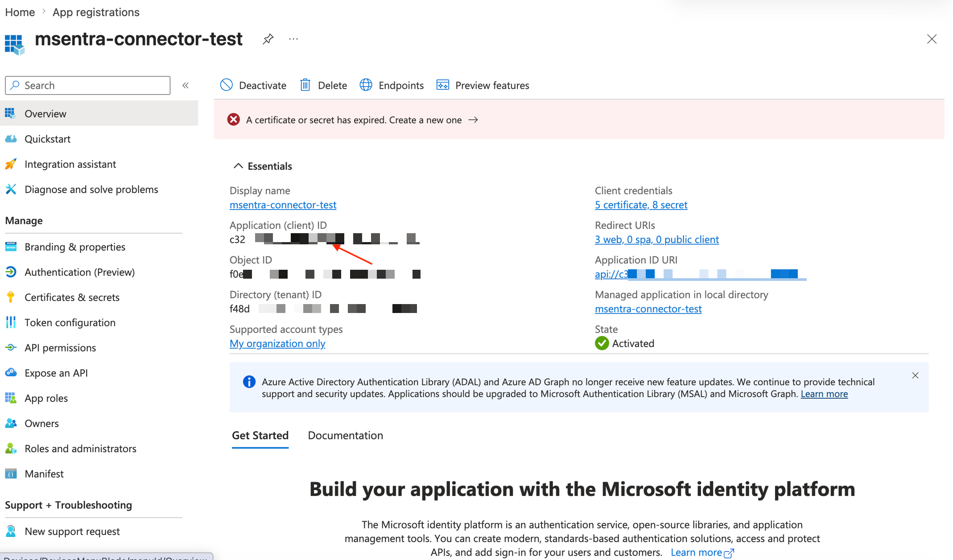This screenshot has width=953, height=560.
Task: Open the Token configuration bars icon
Action: (x=11, y=322)
